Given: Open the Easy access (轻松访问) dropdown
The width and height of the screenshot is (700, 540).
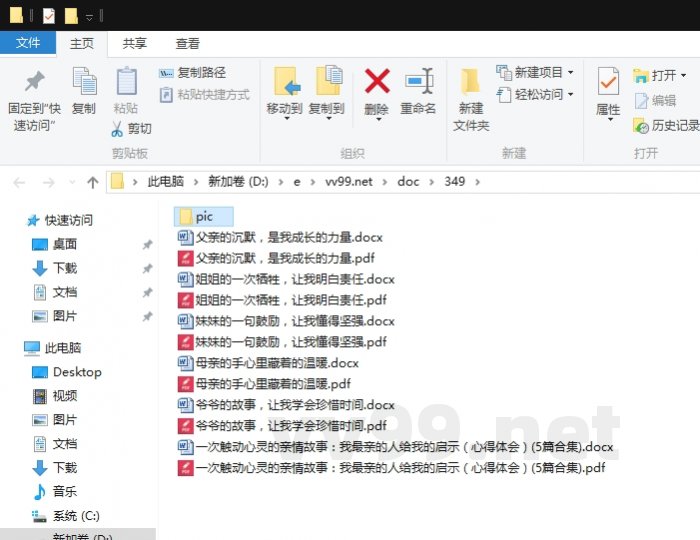Looking at the screenshot, I should click(535, 95).
